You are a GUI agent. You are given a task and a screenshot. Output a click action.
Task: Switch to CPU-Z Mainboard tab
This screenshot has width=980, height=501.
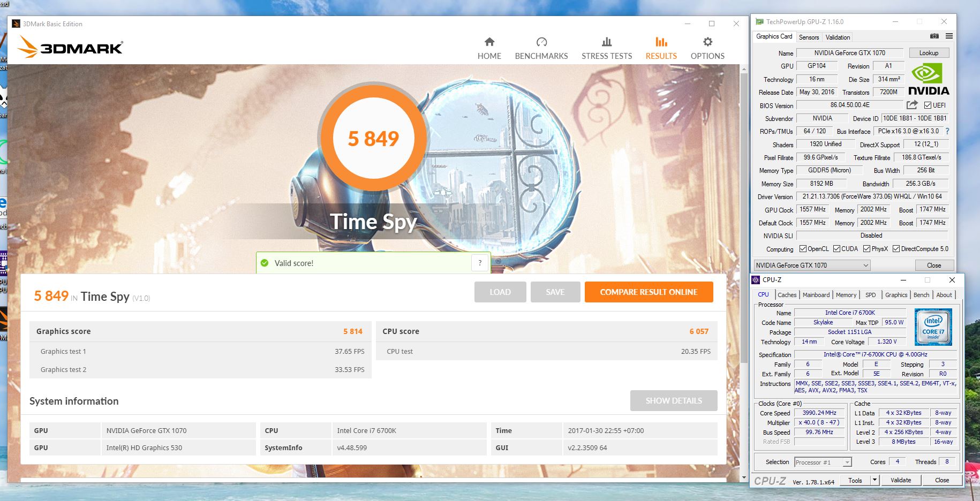(x=816, y=295)
